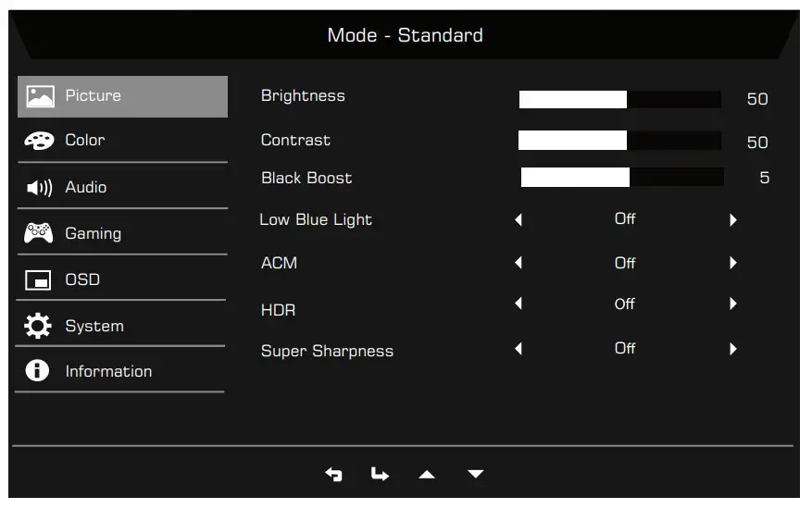Click the Picture menu icon

click(x=39, y=96)
